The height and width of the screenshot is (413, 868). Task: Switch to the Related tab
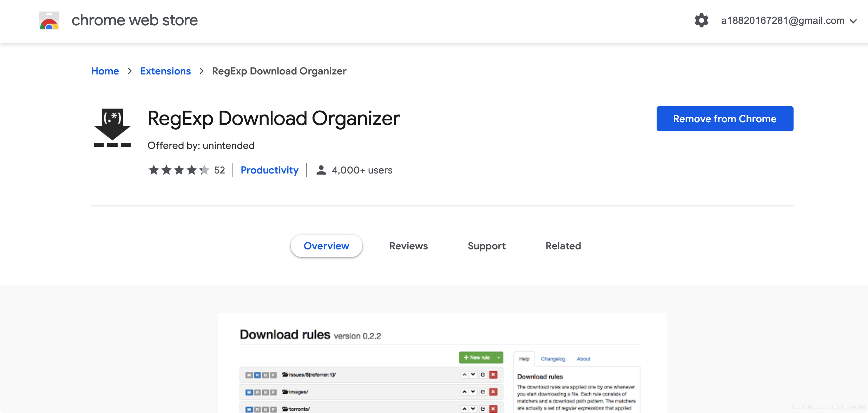[563, 246]
